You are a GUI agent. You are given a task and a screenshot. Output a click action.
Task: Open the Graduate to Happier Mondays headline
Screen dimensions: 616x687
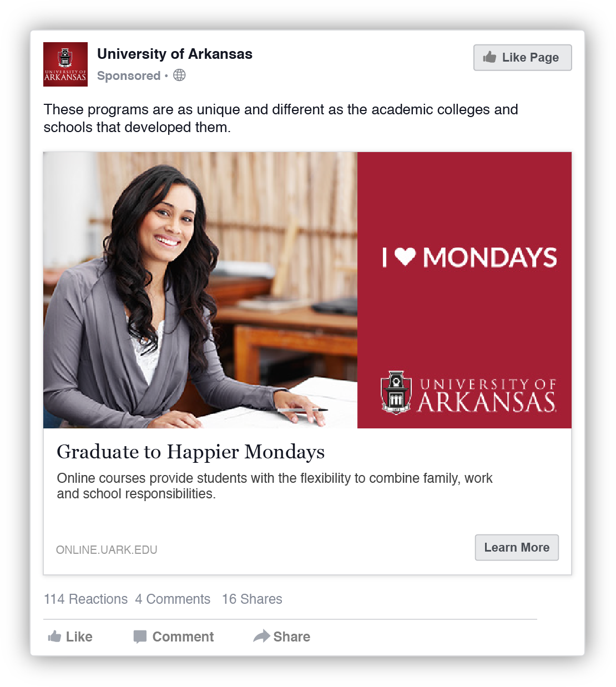[191, 452]
